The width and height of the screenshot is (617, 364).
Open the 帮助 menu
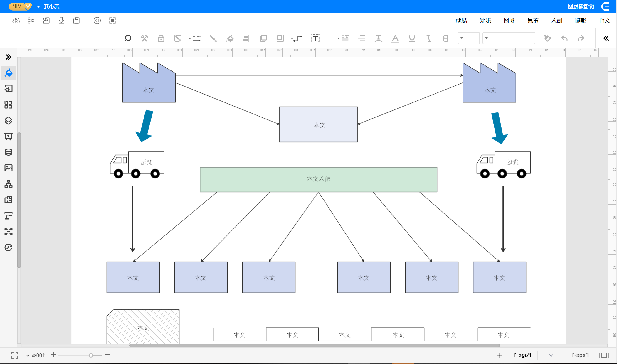462,21
